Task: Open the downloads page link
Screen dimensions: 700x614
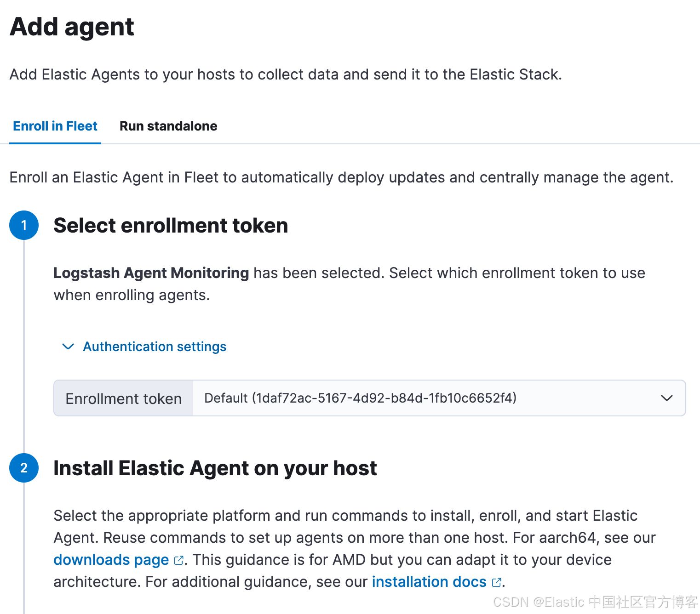Action: pos(111,560)
